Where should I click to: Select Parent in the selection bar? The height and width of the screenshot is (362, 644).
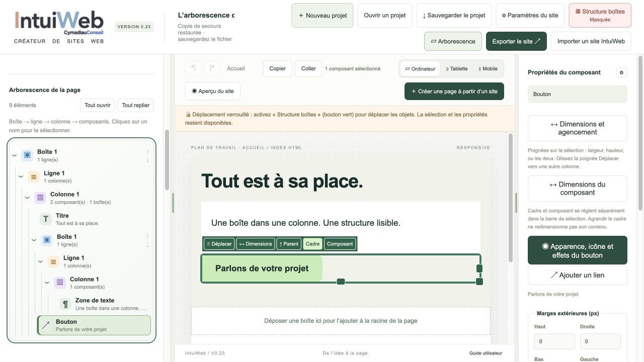tap(289, 244)
